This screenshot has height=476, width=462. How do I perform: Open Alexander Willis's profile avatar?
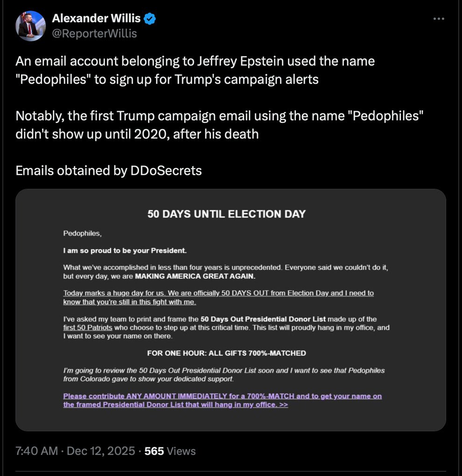pyautogui.click(x=31, y=26)
